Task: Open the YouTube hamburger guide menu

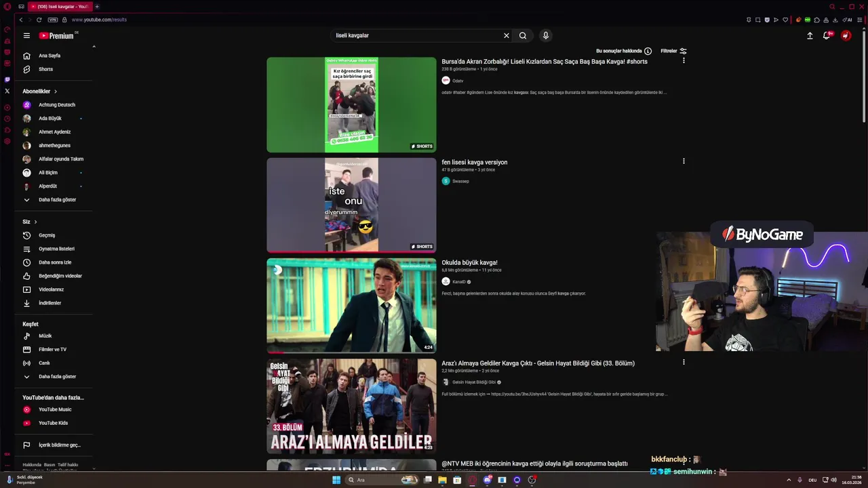Action: (x=26, y=35)
